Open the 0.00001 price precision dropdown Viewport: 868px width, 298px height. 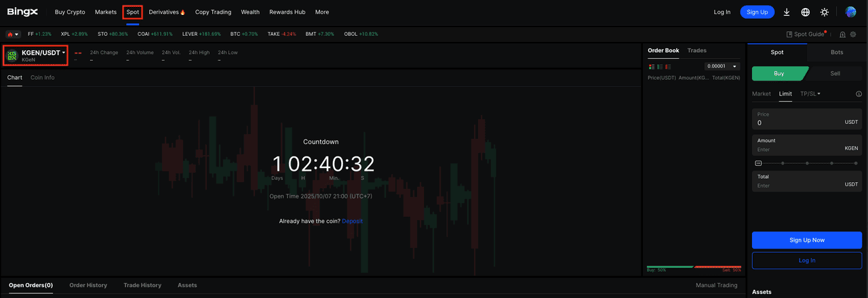pos(722,66)
